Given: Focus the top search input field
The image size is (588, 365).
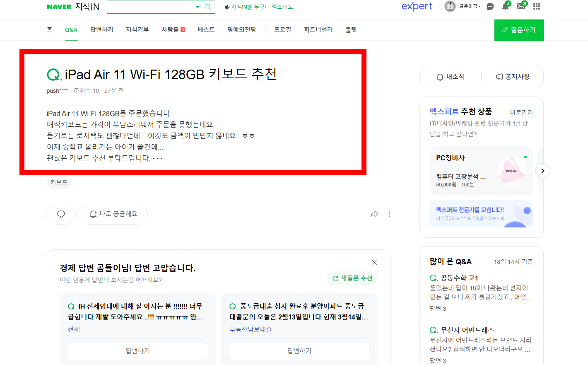Looking at the screenshot, I should (x=151, y=7).
